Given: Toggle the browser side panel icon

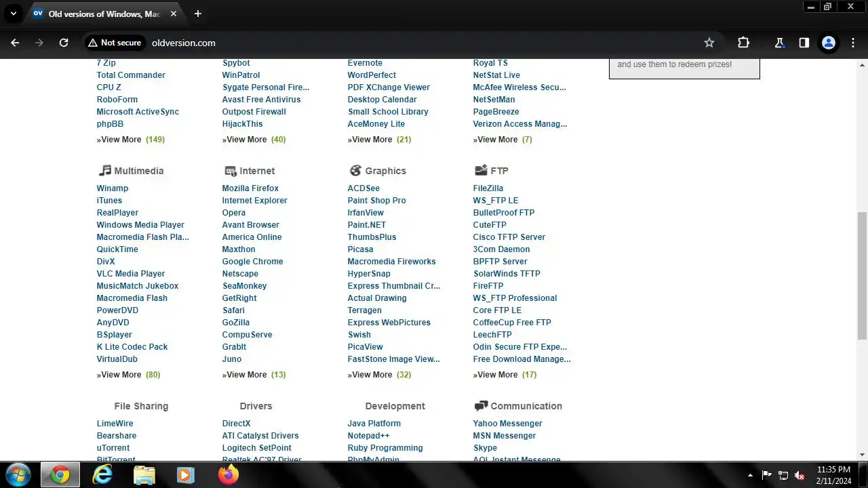Looking at the screenshot, I should pos(804,43).
